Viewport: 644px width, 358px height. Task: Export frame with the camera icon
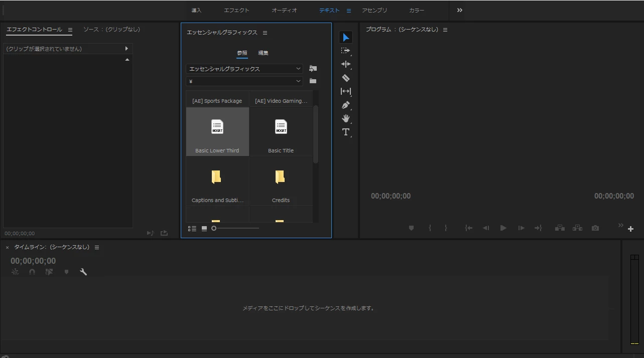[595, 228]
